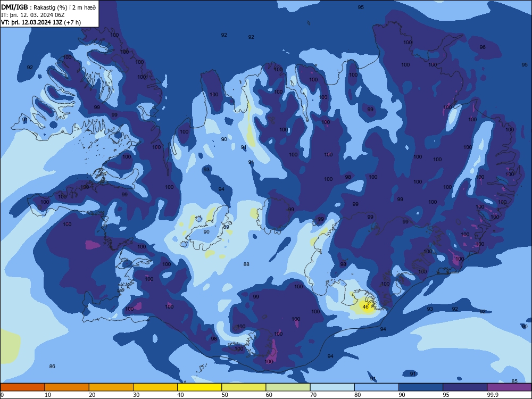
Task: Choose the pale yellow 50–60 legend swatch
Action: 244,387
